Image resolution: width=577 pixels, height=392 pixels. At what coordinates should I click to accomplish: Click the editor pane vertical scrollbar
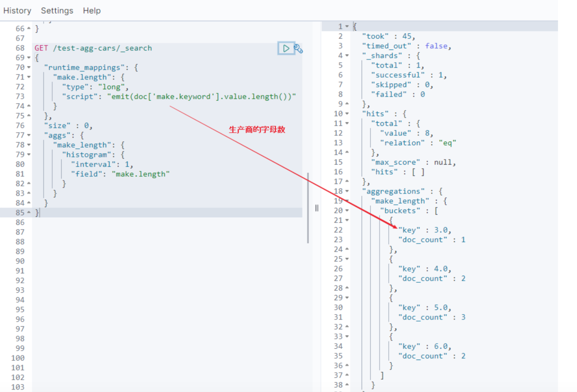tap(308, 208)
